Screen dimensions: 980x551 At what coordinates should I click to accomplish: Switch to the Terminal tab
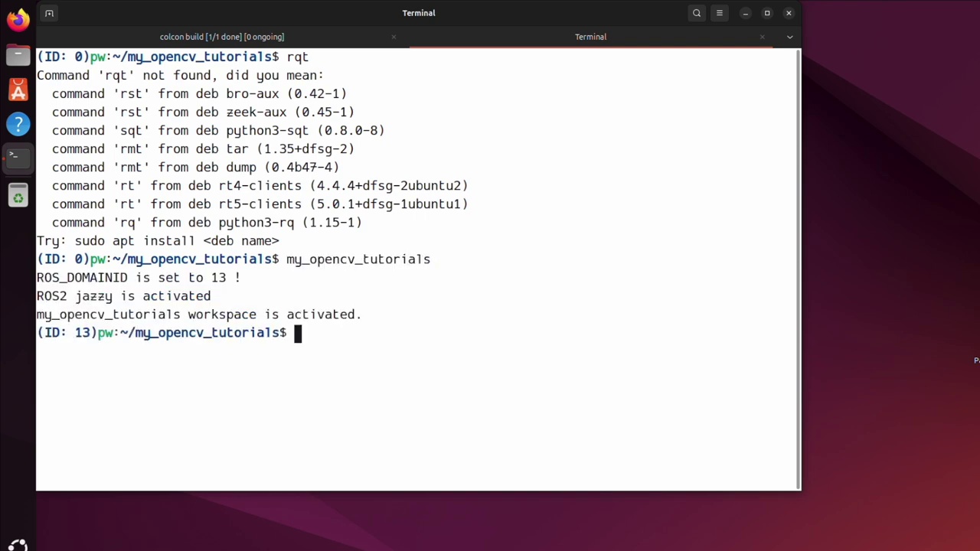[x=590, y=37]
